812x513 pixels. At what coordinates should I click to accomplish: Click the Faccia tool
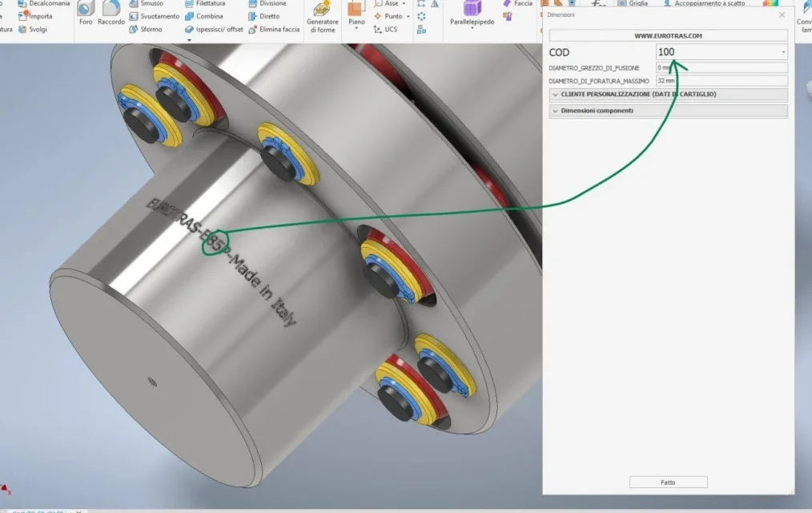[x=517, y=3]
